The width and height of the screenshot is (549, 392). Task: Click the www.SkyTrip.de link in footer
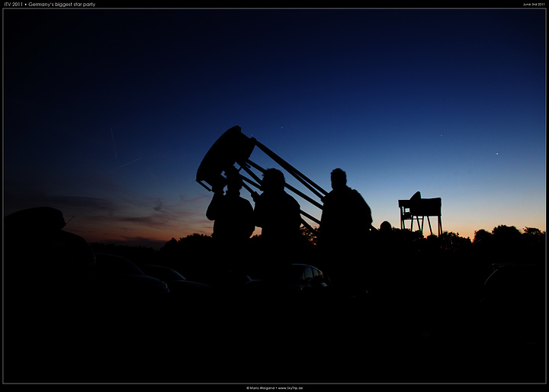coord(291,388)
